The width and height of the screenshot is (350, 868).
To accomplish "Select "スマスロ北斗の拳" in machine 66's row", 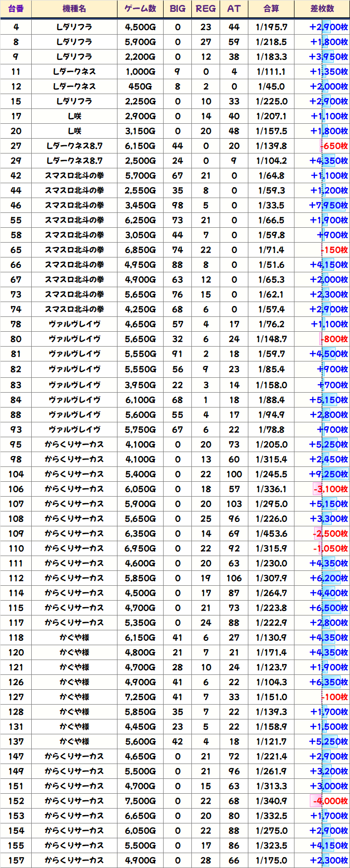I will point(74,265).
